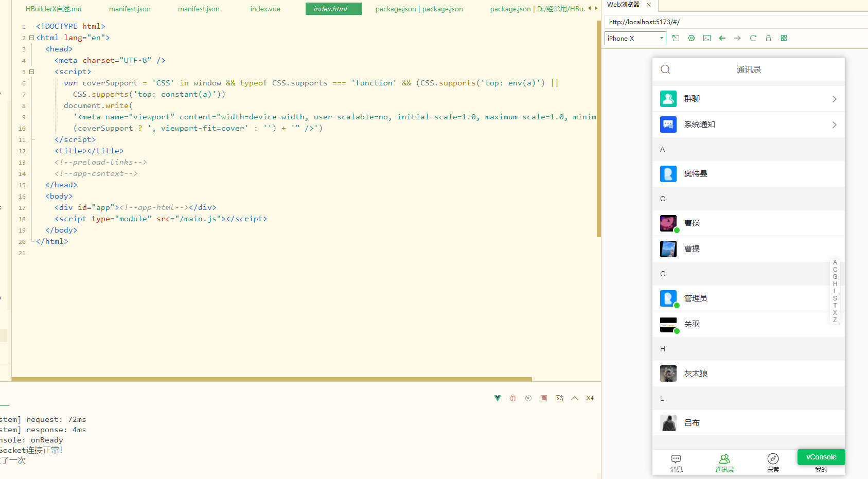Switch to HBuilderX自述.md tab
Screen dimensions: 868x479
tap(54, 9)
